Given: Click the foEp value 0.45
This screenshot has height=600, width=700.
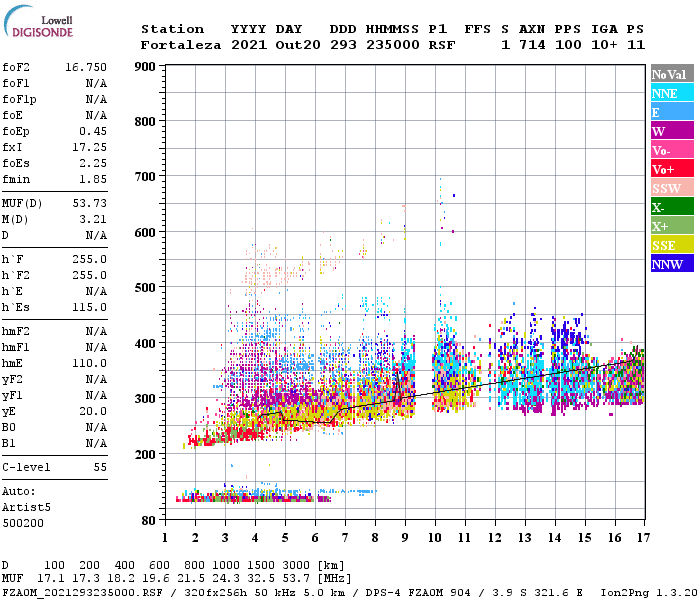Looking at the screenshot, I should click(93, 131).
